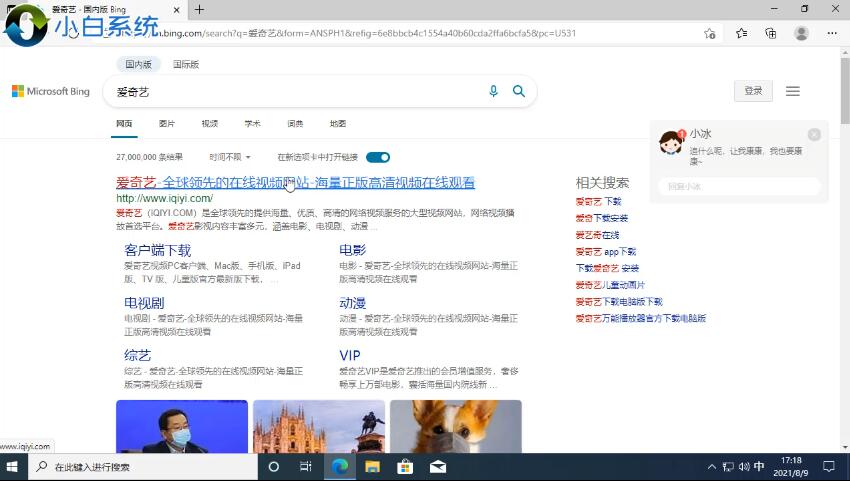Click the Cortana circle taskbar icon
850x481 pixels.
tap(274, 467)
